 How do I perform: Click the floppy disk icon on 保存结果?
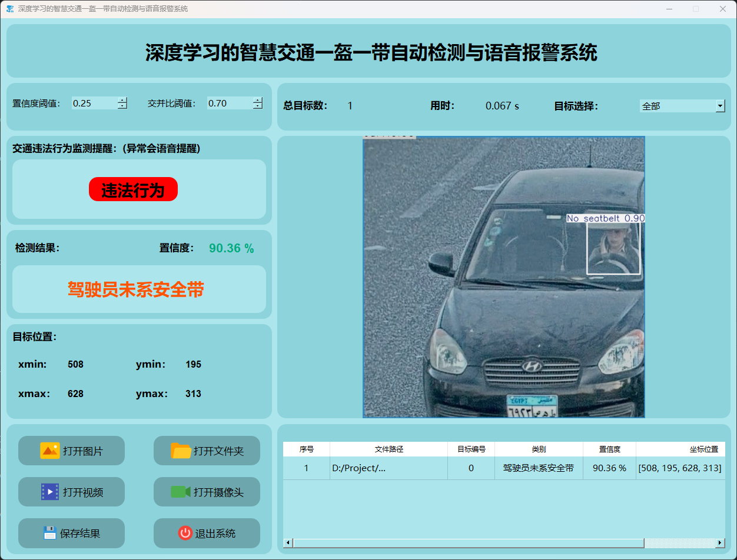click(x=50, y=533)
